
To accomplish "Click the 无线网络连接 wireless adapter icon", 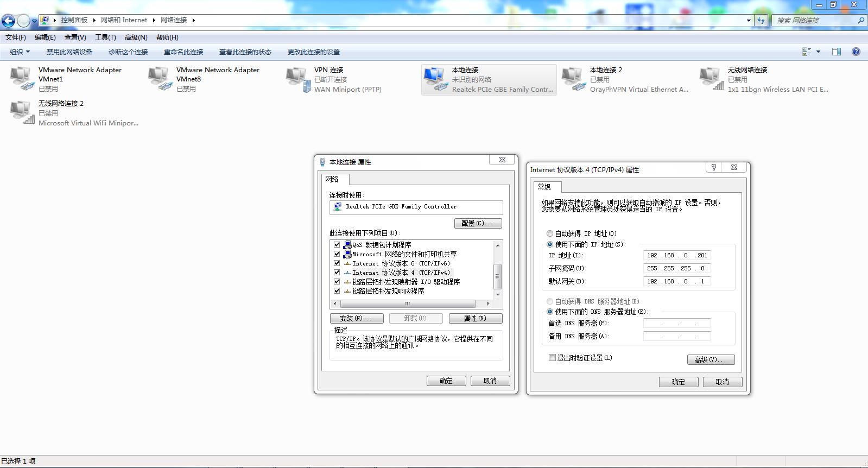I will pos(711,79).
